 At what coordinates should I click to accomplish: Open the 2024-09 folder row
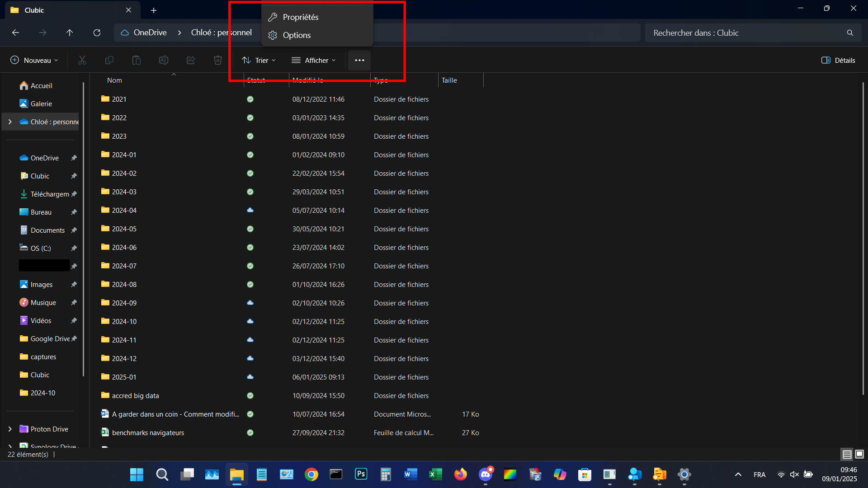[x=124, y=303]
